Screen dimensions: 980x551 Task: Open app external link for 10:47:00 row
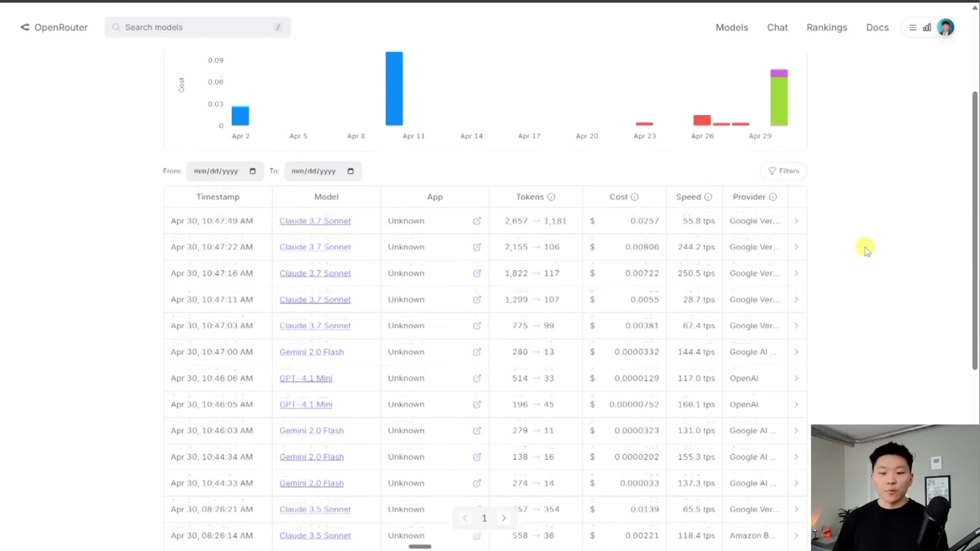[477, 352]
